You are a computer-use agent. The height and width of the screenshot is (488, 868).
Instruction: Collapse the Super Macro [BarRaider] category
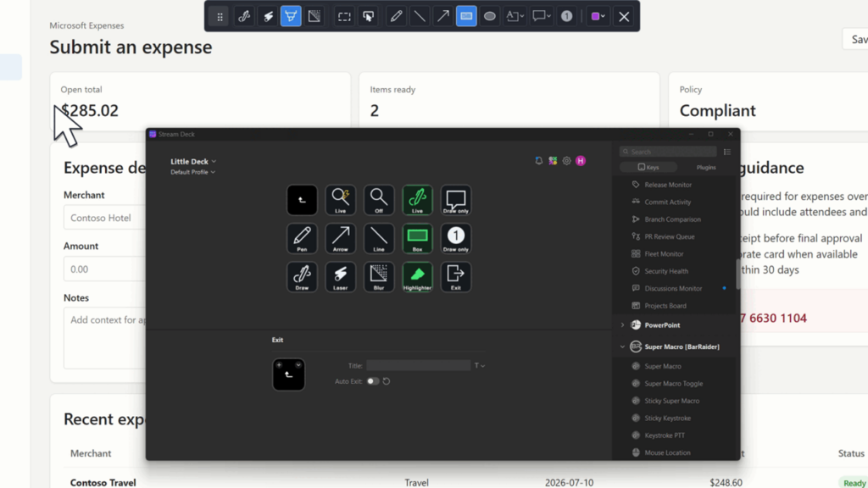(x=622, y=347)
